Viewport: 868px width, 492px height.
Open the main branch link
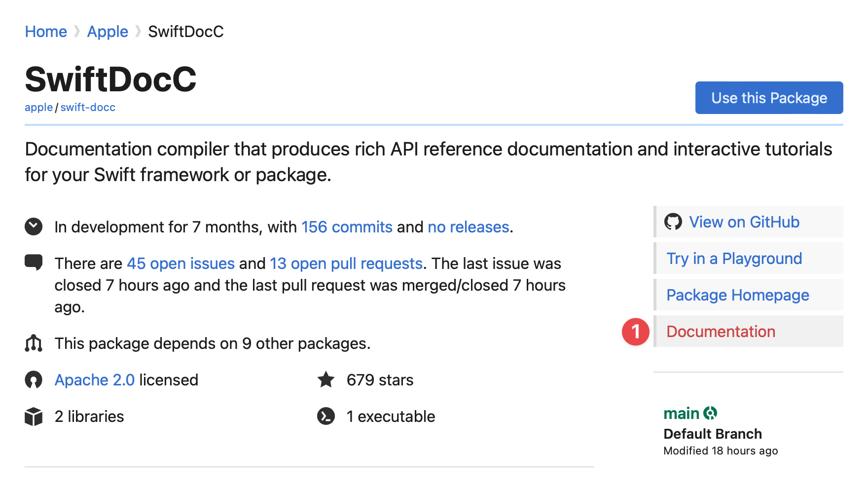[682, 413]
